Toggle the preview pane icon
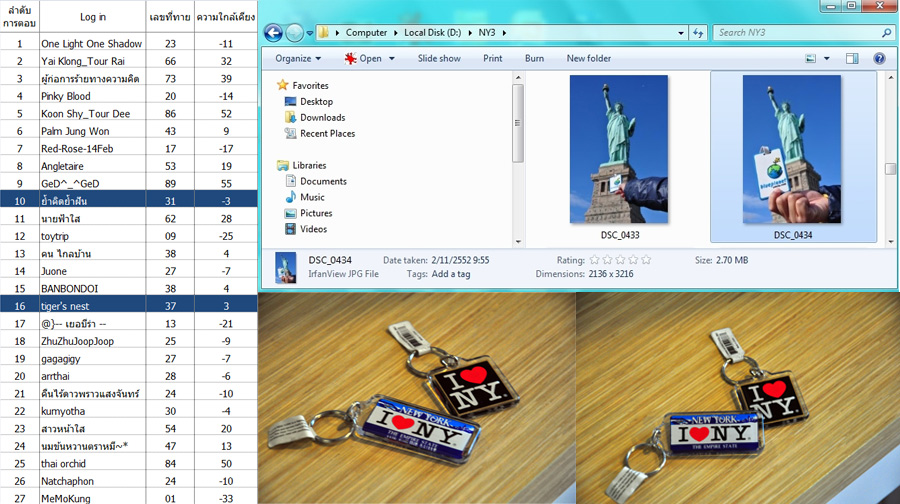The width and height of the screenshot is (900, 504). tap(852, 59)
